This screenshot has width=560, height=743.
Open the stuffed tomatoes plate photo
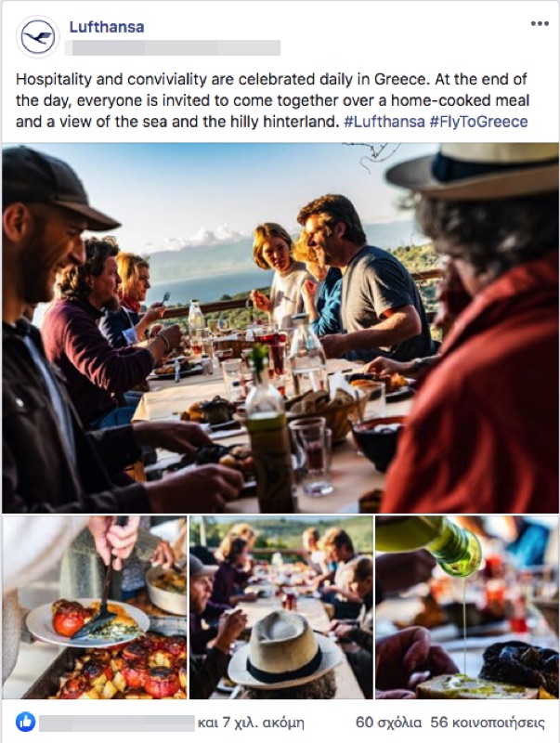[x=95, y=607]
